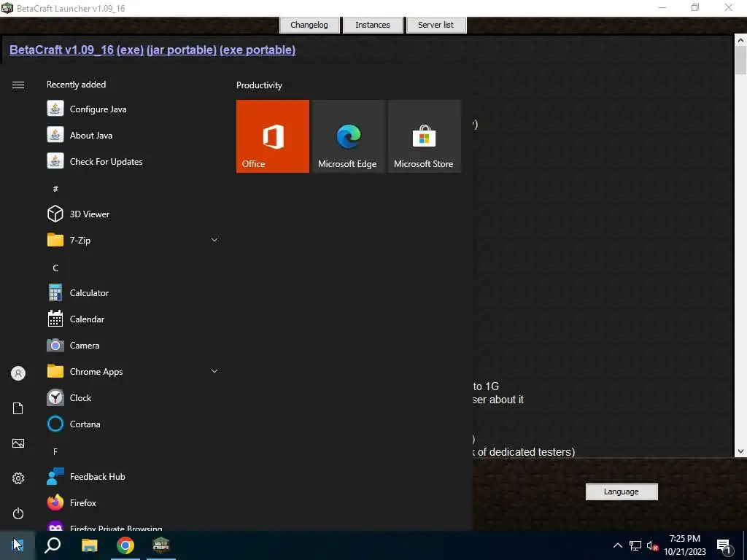Open the Server list tab
The image size is (747, 560).
[436, 25]
